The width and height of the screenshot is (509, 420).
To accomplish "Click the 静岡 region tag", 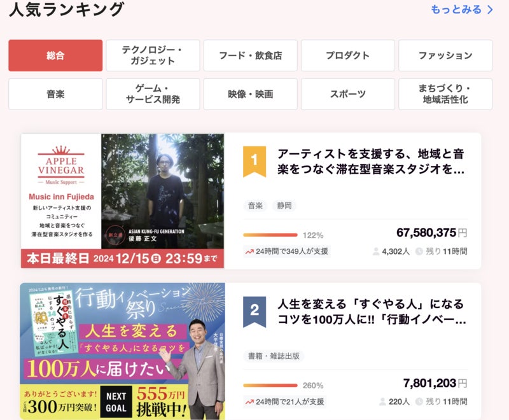I will point(284,206).
